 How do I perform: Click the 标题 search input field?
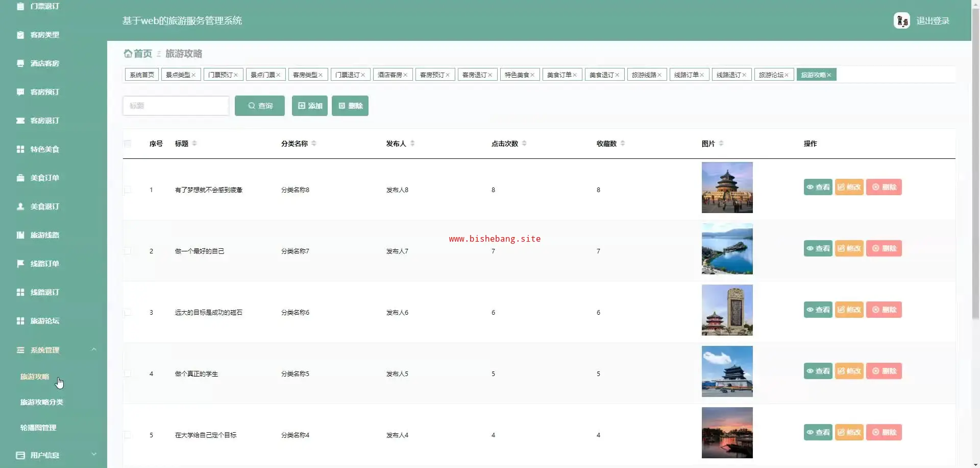click(176, 106)
